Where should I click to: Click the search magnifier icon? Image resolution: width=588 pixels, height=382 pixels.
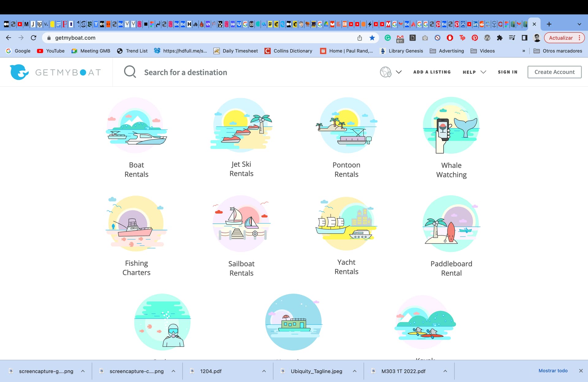[130, 72]
